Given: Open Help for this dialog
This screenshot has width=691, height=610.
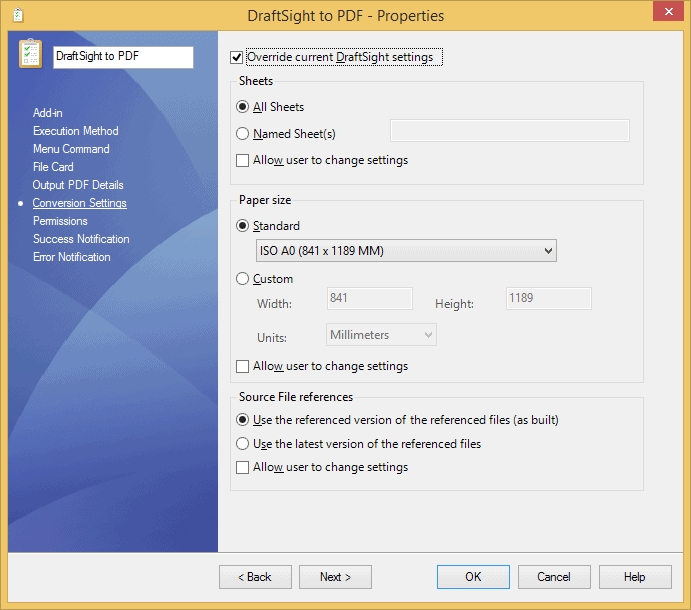Looking at the screenshot, I should click(635, 577).
